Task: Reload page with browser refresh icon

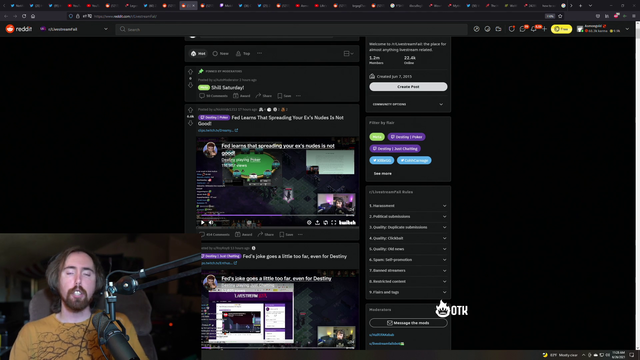Action: pos(24,16)
